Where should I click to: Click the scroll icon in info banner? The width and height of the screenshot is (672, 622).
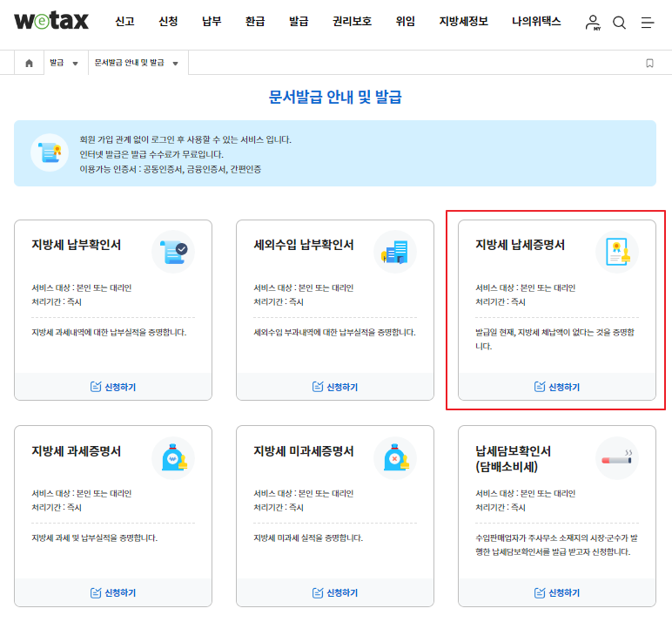coord(50,152)
